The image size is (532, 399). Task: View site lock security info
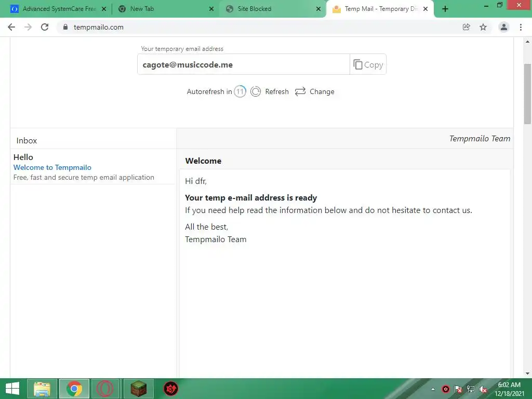point(65,27)
